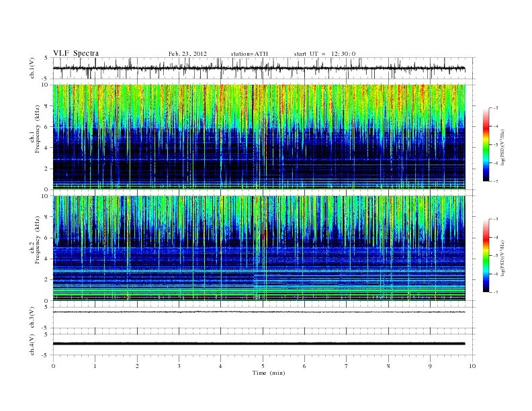Click the '4' kHz tick on ch.2 spectrogram

pyautogui.click(x=46, y=259)
